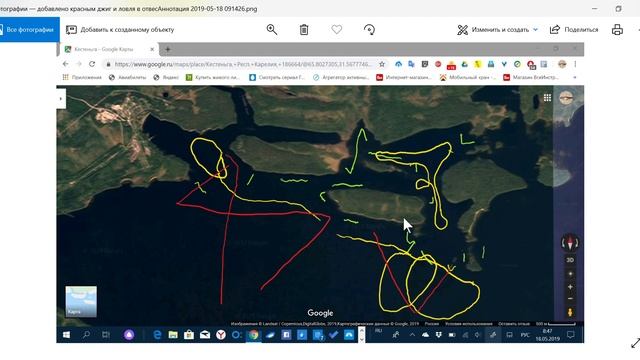
Task: Zoom in the map with plus
Action: point(570,287)
